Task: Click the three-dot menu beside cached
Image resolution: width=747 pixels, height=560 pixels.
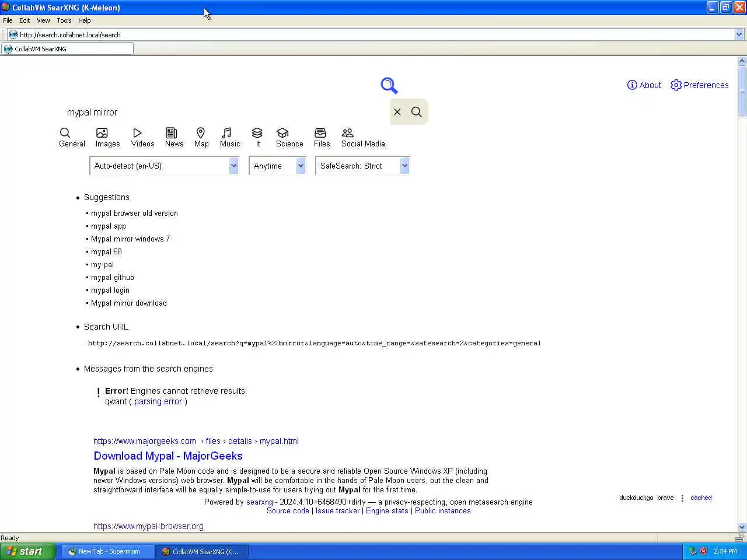Action: click(682, 498)
